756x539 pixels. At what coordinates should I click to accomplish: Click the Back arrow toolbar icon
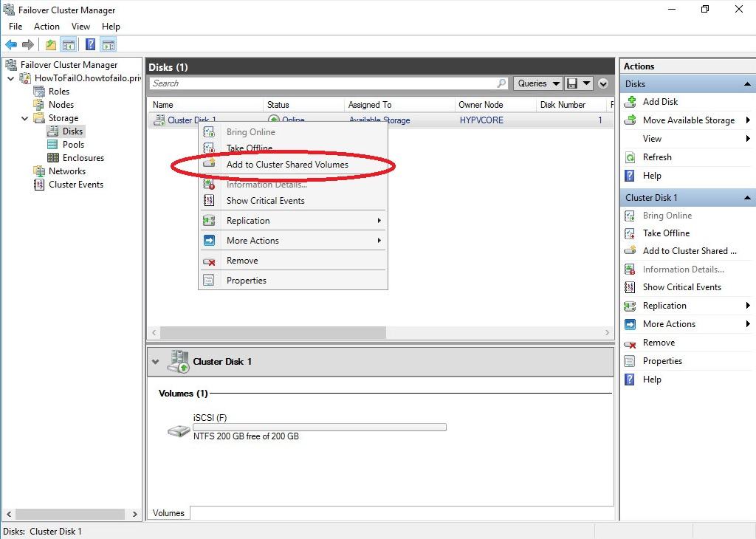point(11,45)
